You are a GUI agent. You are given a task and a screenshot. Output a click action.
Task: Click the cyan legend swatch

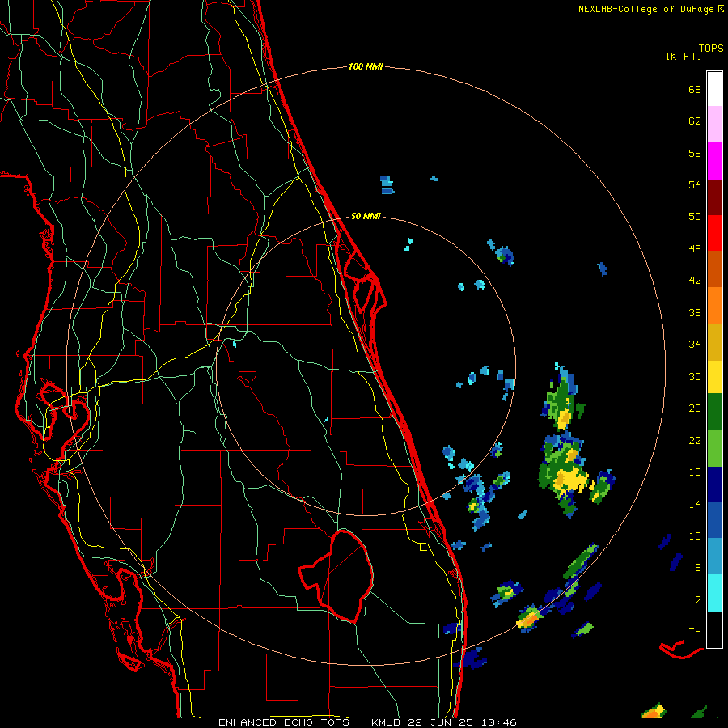714,593
